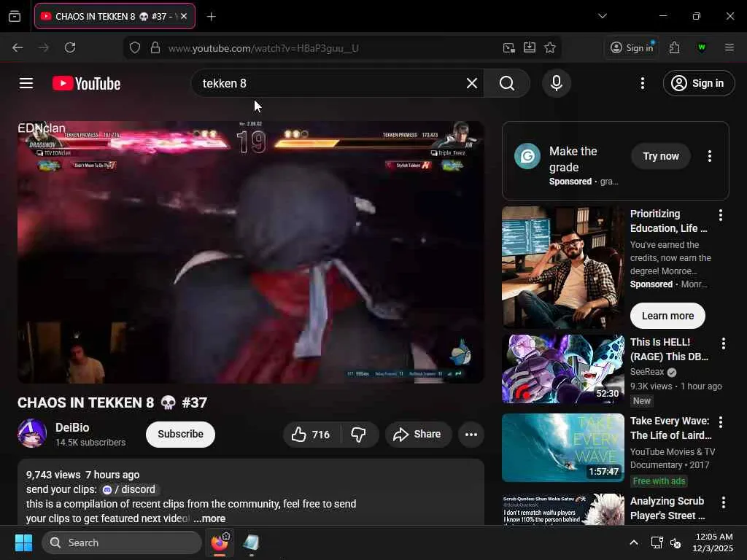Share the video
The height and width of the screenshot is (560, 747).
[418, 435]
